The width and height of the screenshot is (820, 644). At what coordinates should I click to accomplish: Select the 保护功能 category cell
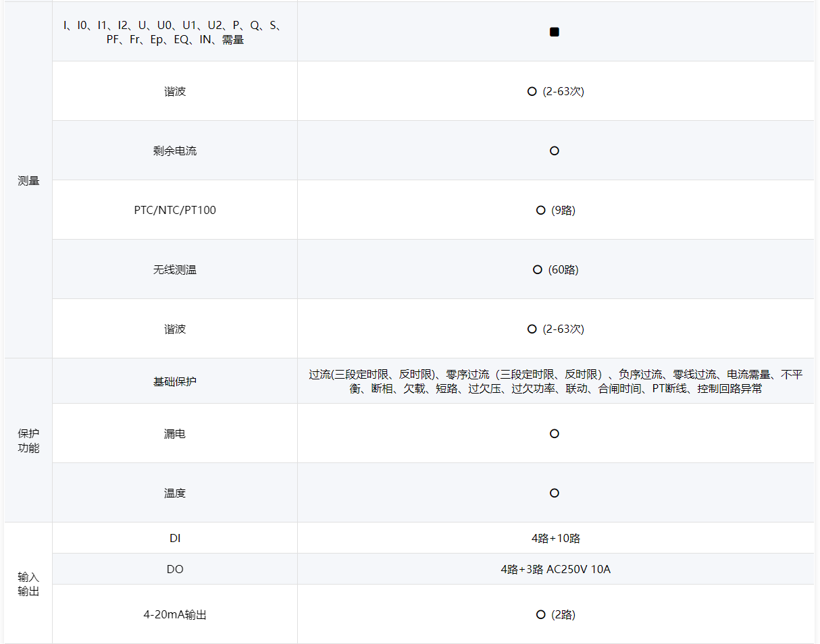[x=28, y=441]
